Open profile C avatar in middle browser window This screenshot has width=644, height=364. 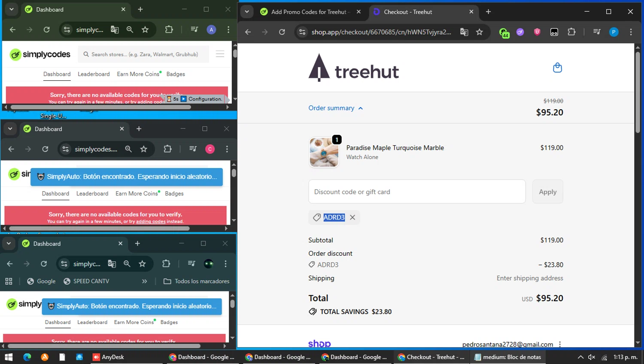[210, 149]
